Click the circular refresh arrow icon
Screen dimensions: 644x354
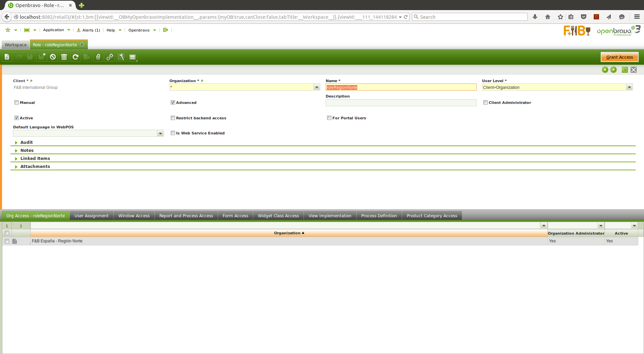[75, 57]
